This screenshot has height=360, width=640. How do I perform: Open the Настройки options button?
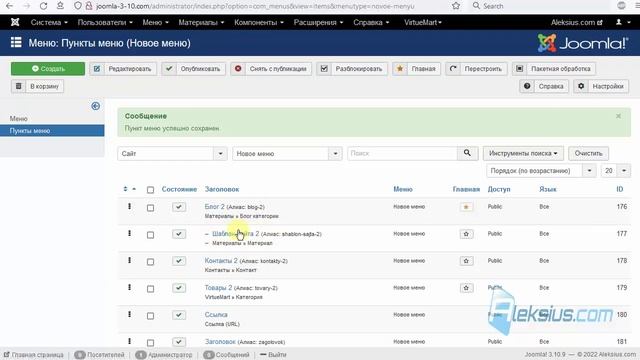click(x=601, y=86)
